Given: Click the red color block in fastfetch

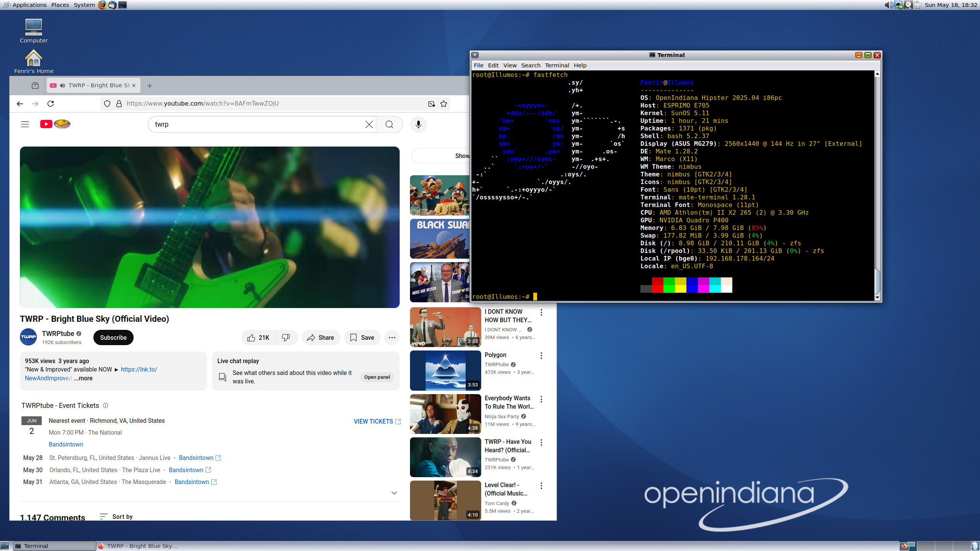Looking at the screenshot, I should [657, 285].
